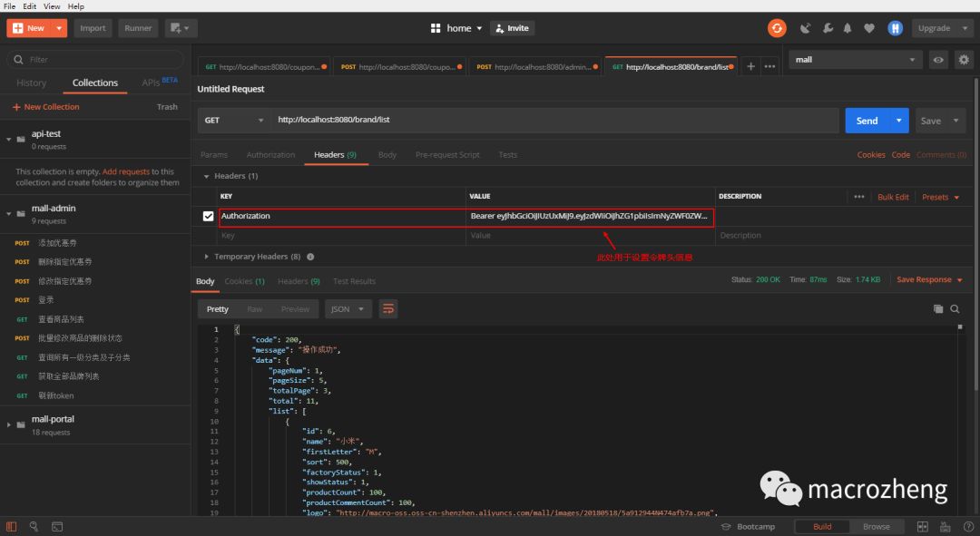Select Raw response view

pos(254,309)
